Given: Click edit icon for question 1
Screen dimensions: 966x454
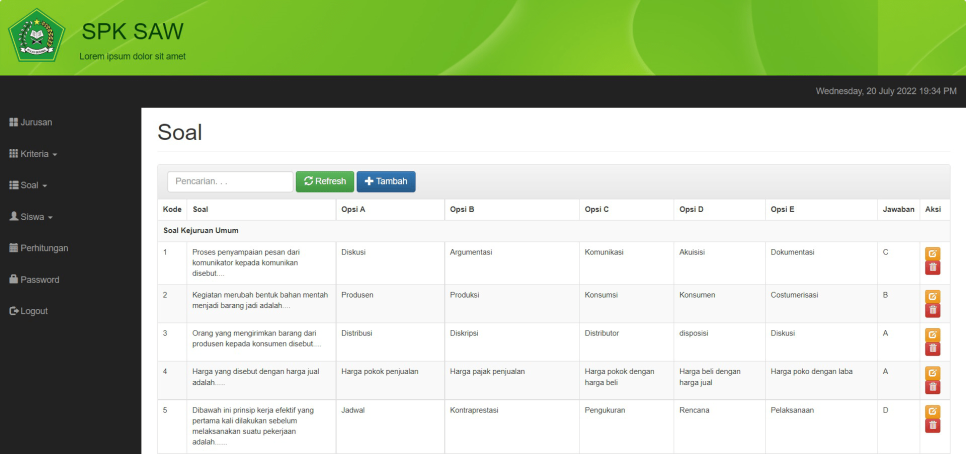Looking at the screenshot, I should click(932, 254).
